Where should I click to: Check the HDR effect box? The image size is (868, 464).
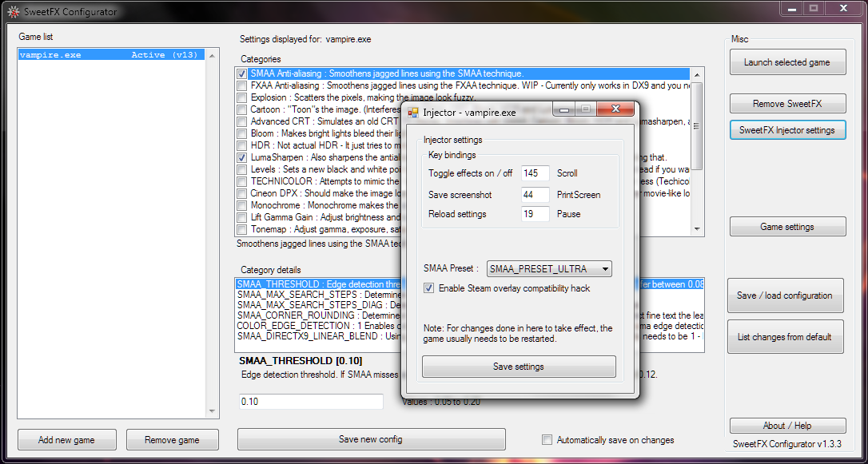click(242, 145)
